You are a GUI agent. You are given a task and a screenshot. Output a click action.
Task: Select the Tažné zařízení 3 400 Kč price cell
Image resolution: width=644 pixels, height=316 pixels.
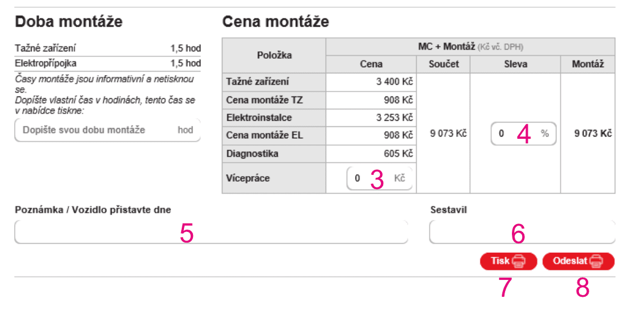click(x=371, y=82)
